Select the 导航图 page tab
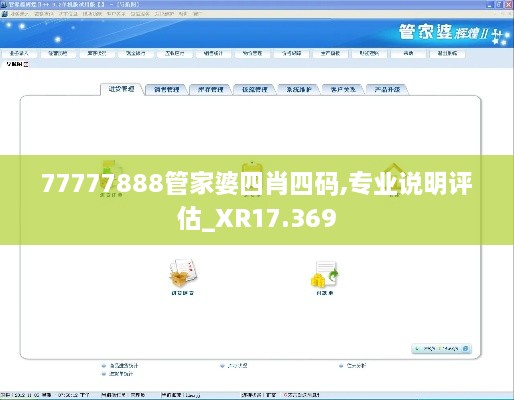The image size is (514, 400). coord(14,64)
